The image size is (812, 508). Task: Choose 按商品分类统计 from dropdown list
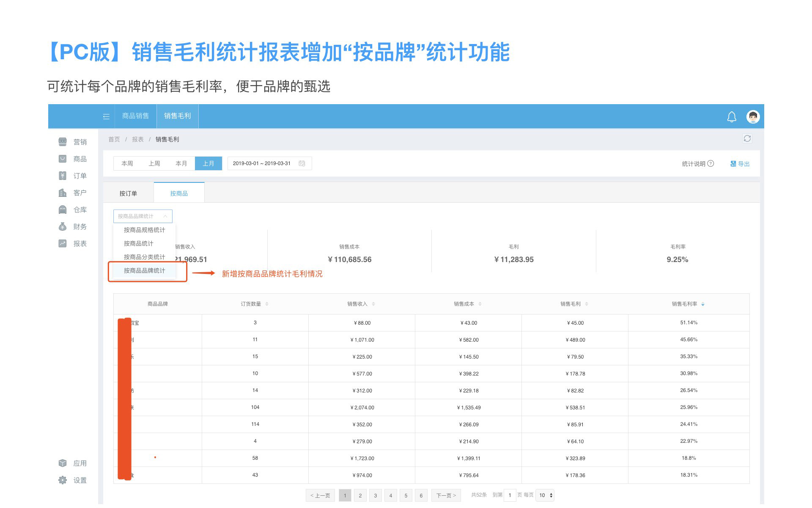coord(144,257)
